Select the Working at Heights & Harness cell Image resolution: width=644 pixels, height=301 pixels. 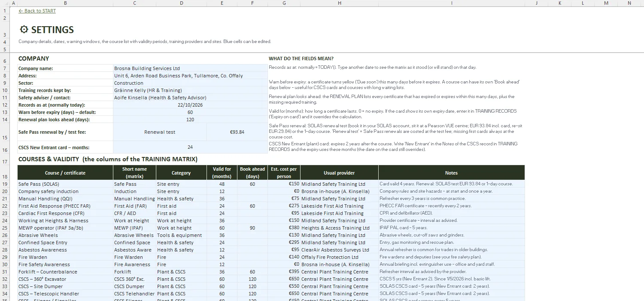[x=65, y=220]
